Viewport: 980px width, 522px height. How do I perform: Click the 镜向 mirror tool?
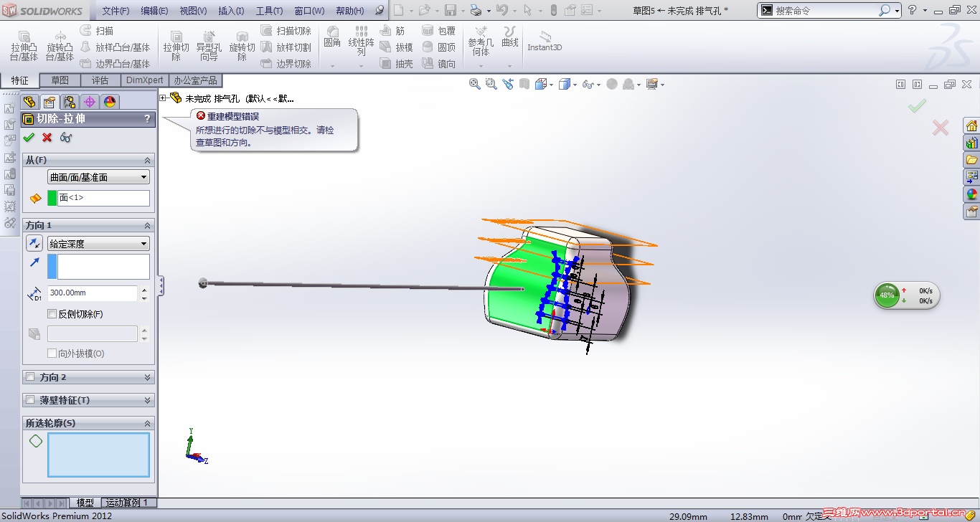point(438,64)
